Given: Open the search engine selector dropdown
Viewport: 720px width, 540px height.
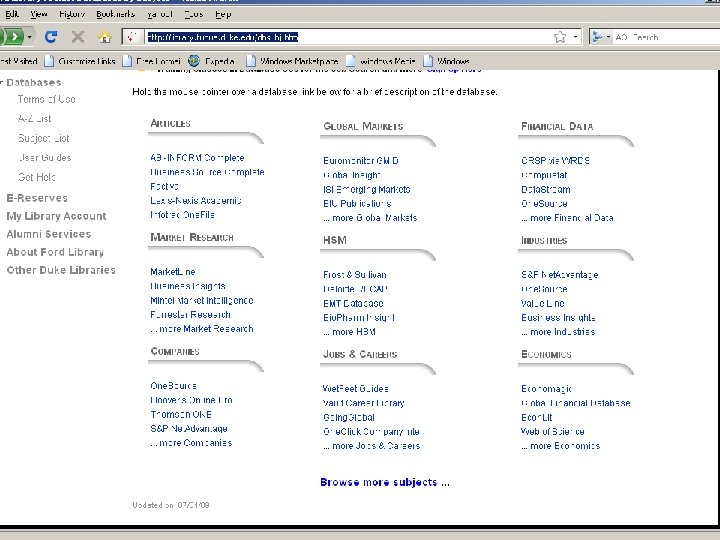Looking at the screenshot, I should tap(601, 37).
